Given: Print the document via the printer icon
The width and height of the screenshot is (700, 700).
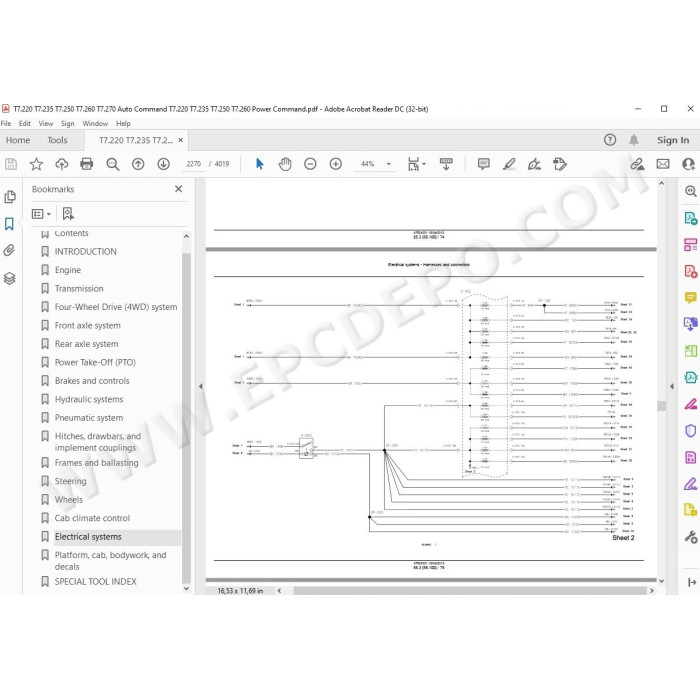Looking at the screenshot, I should [87, 164].
